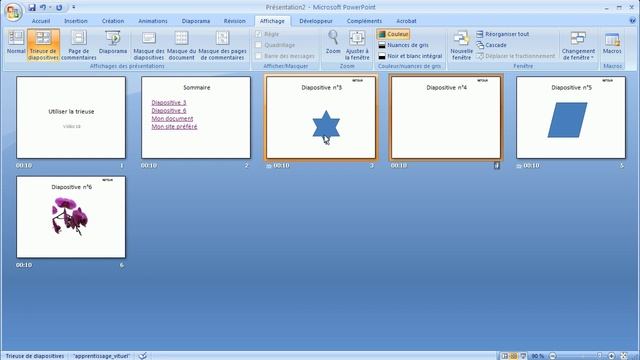Open Masque des pages de commentaires
640x360 pixels.
click(x=222, y=45)
